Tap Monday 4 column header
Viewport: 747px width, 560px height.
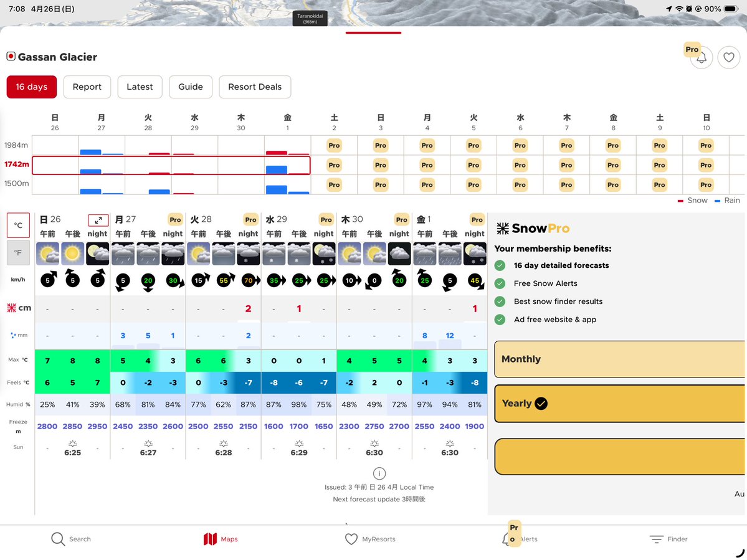(x=427, y=122)
